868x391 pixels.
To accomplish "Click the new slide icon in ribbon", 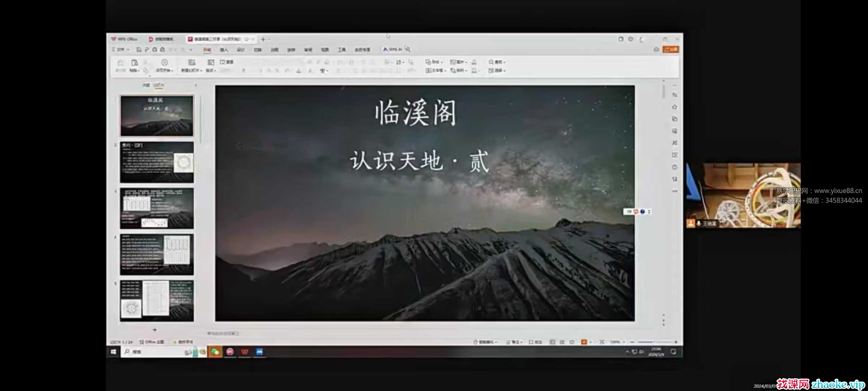I will 192,63.
